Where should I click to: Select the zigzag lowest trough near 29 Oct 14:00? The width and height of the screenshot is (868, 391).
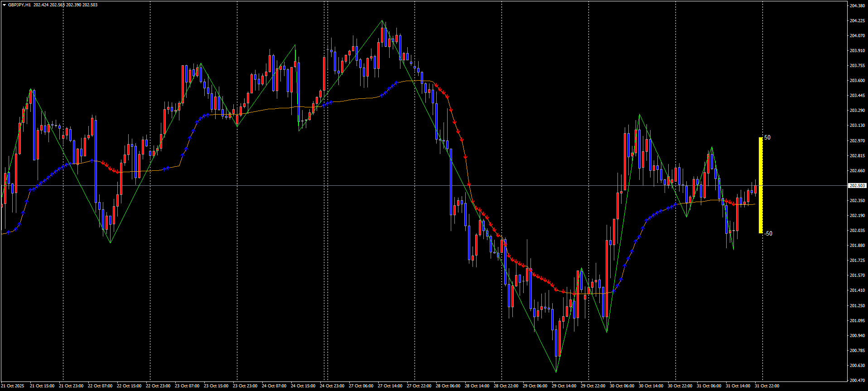556,372
